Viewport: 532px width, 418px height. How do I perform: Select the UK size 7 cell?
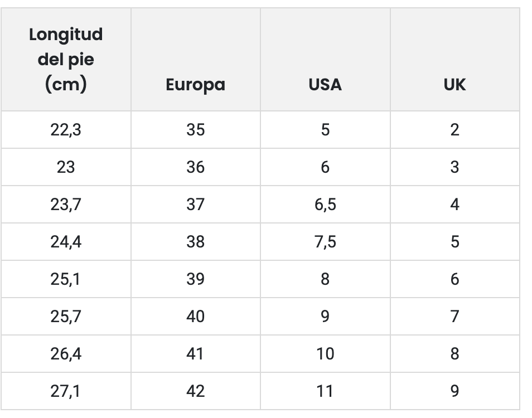[454, 317]
